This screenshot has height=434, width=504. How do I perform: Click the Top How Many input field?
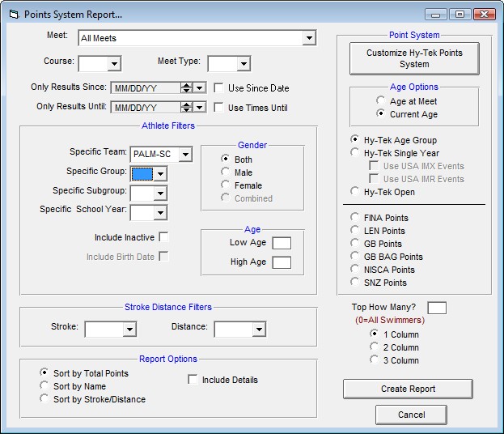pos(436,308)
